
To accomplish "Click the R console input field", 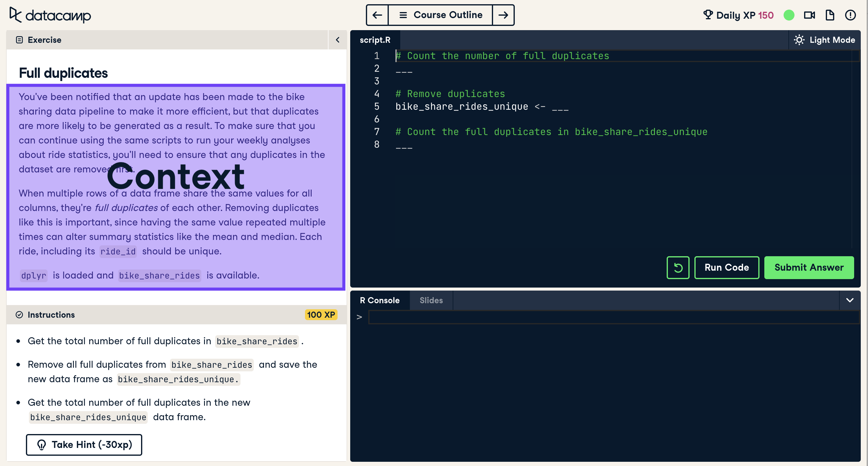I will click(614, 317).
